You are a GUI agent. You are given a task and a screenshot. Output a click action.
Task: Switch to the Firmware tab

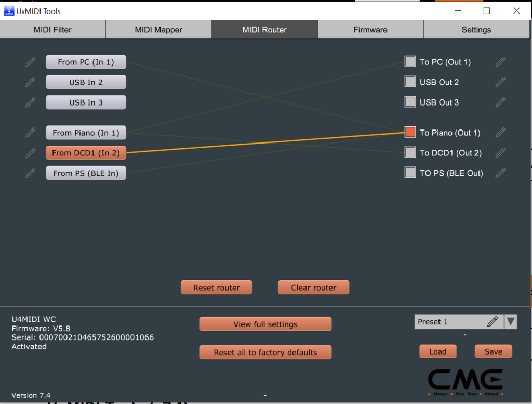coord(370,30)
